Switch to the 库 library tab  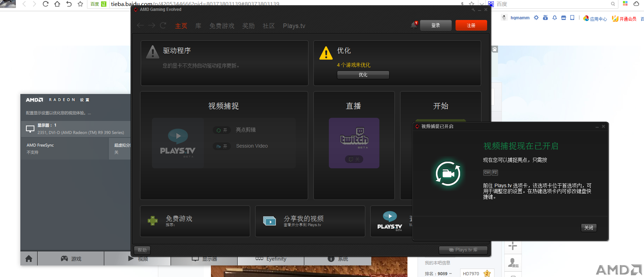[x=198, y=26]
